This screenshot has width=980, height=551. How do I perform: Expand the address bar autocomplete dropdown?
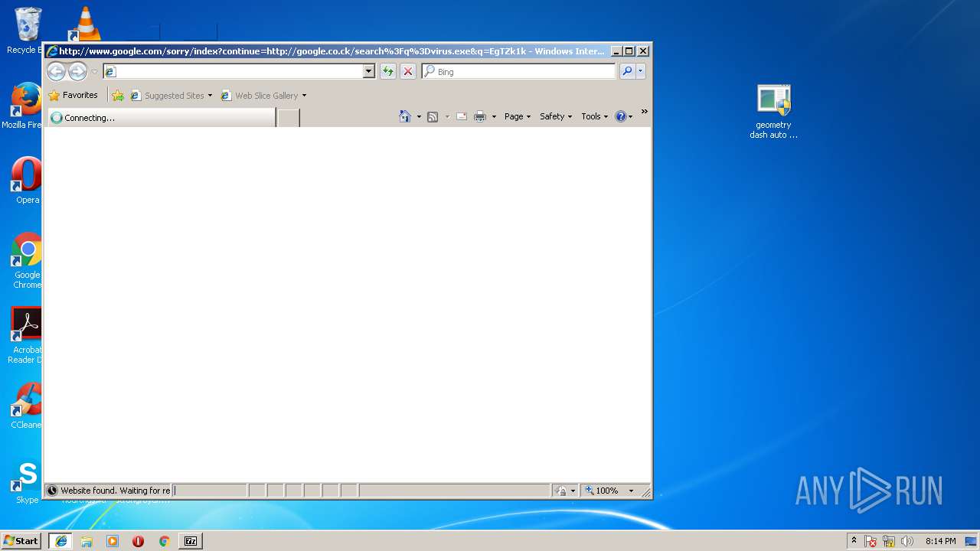coord(368,71)
